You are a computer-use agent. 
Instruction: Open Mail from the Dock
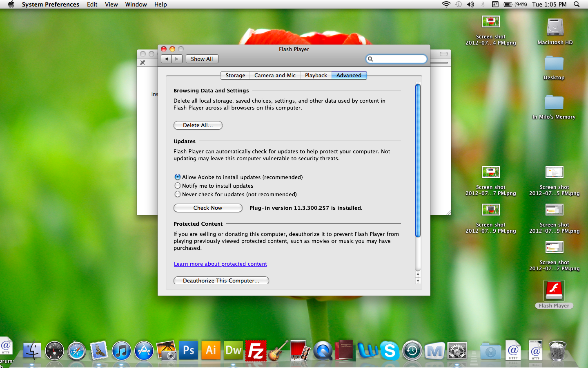pyautogui.click(x=99, y=351)
